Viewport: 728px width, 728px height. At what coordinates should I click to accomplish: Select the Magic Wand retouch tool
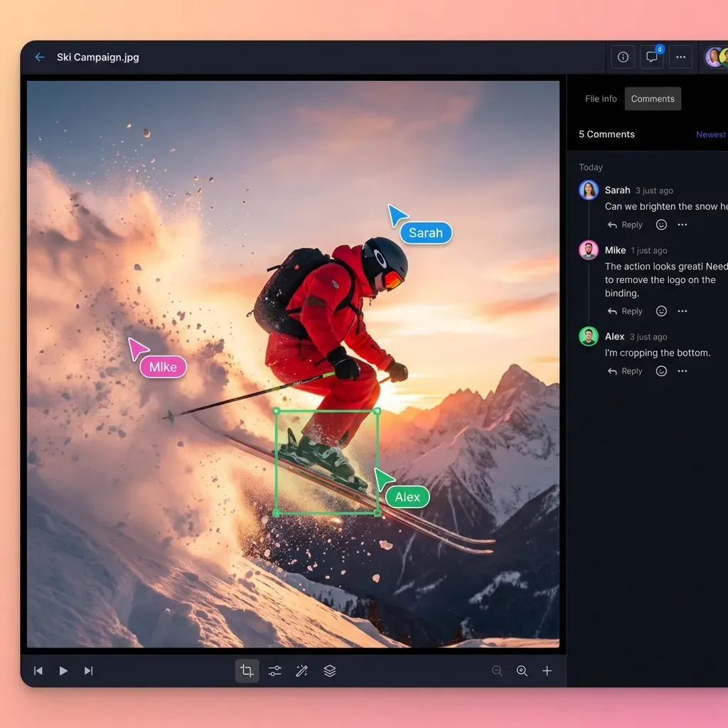point(301,670)
